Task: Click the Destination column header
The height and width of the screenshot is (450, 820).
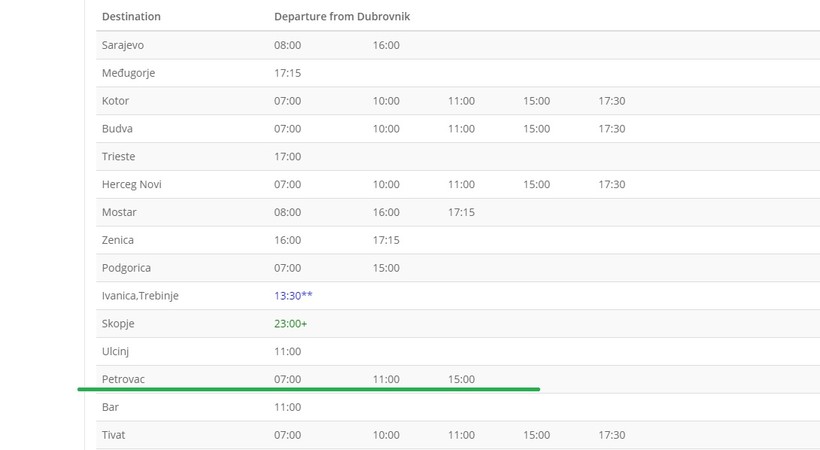Action: click(x=131, y=16)
